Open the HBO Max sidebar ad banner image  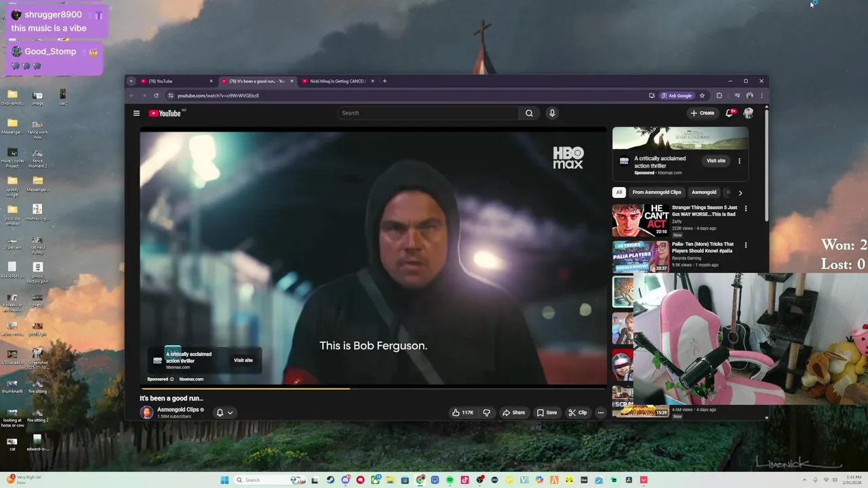(x=680, y=138)
